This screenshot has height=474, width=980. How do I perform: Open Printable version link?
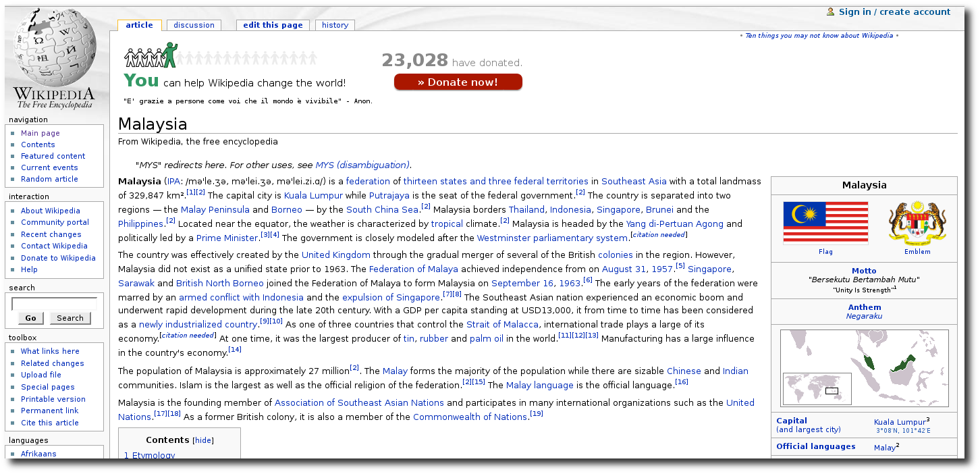[53, 399]
